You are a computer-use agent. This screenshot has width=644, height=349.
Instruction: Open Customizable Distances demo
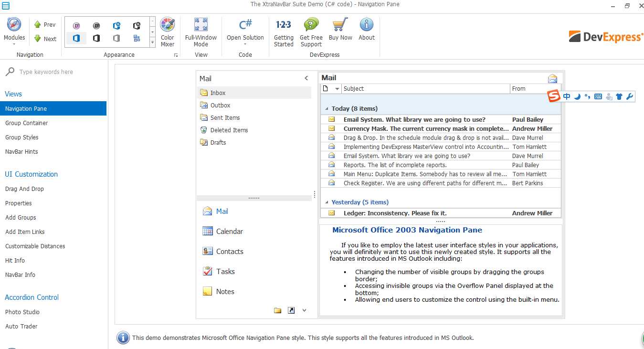(x=35, y=246)
